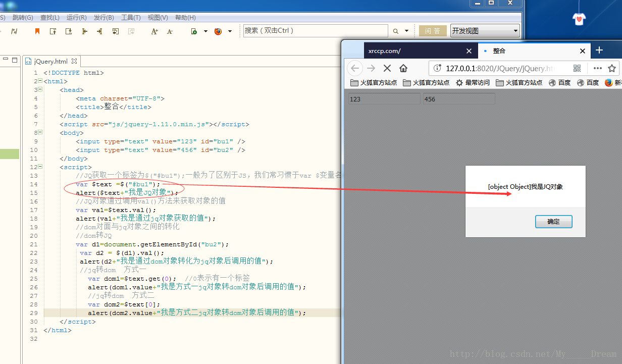
Task: Open the first 百度 bookmark
Action: (559, 83)
